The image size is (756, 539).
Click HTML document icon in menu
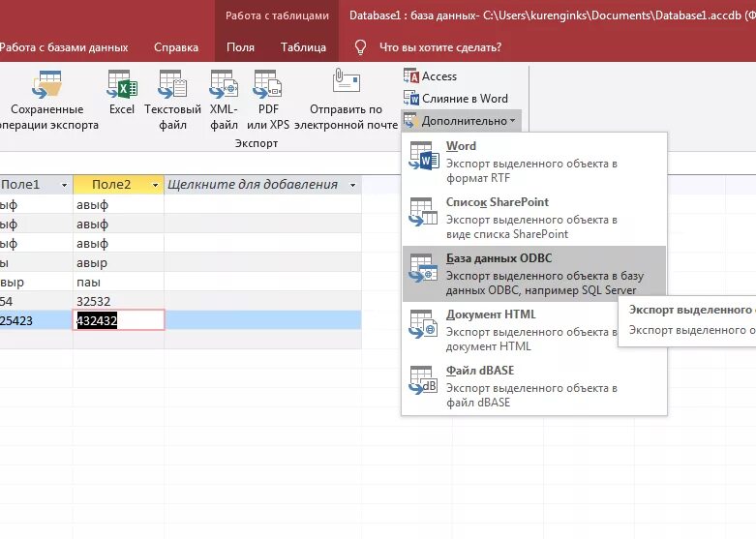(x=423, y=324)
